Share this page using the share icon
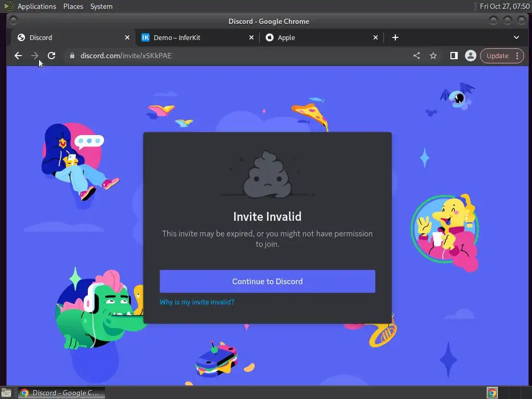Image resolution: width=532 pixels, height=399 pixels. coord(417,56)
